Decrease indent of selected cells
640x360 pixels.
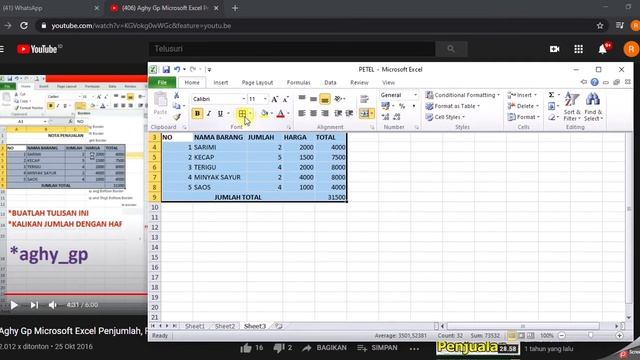[x=338, y=113]
